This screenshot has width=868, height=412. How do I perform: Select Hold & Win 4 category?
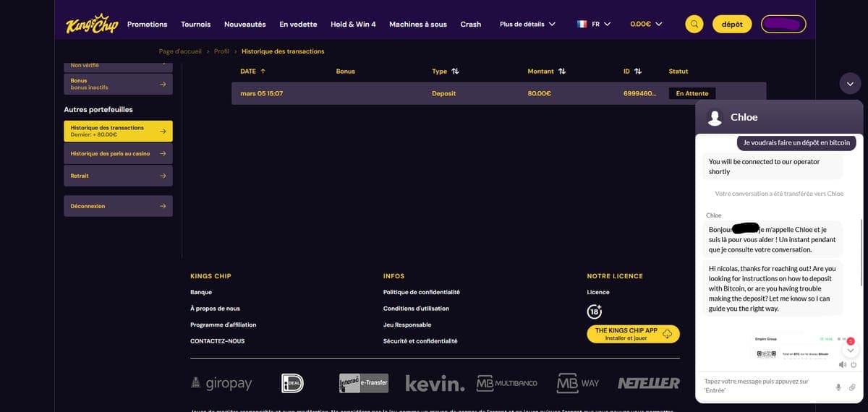(353, 24)
